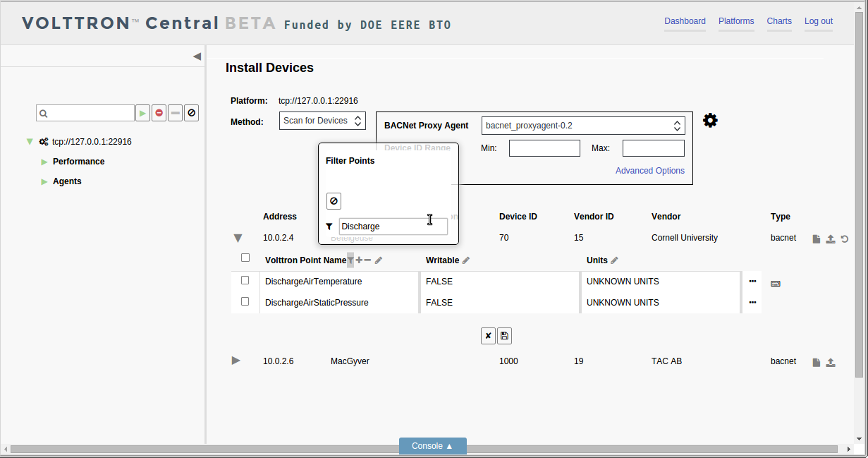Viewport: 868px width, 458px height.
Task: Expand the 10.0.2.6 MacGyver device row
Action: pos(236,361)
